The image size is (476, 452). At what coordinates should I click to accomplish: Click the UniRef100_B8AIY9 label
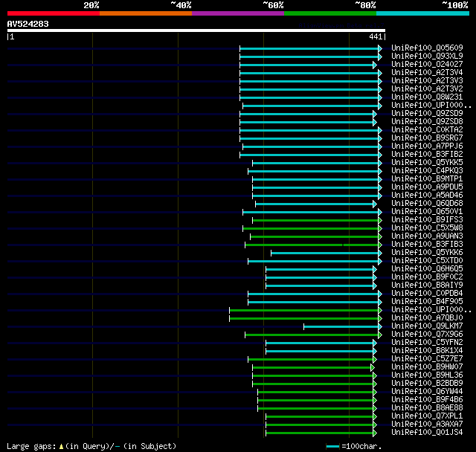coord(427,285)
